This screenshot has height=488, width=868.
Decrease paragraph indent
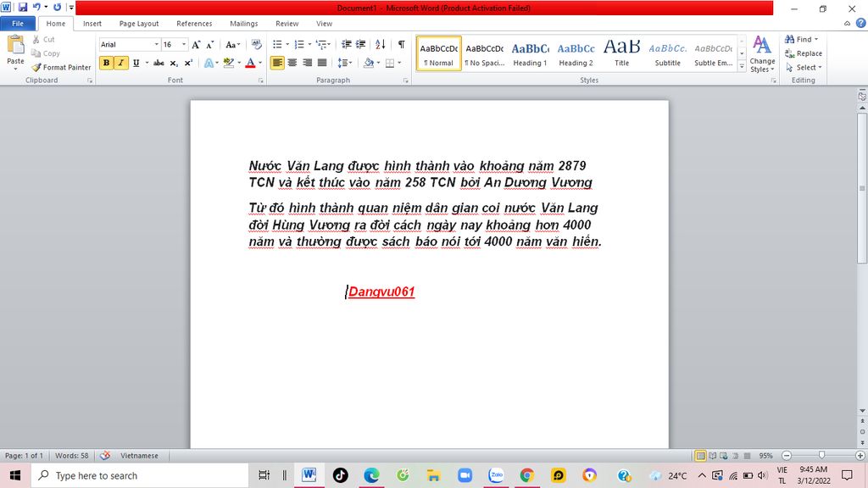pyautogui.click(x=347, y=44)
